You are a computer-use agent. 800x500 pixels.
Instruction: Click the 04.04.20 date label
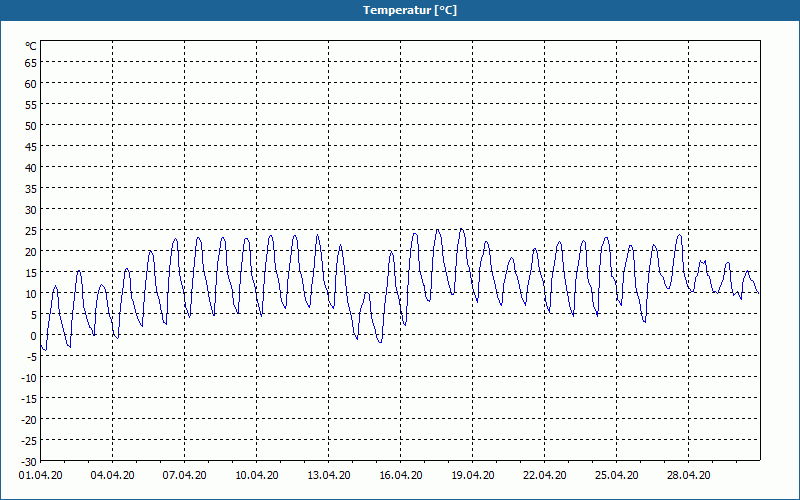click(112, 475)
